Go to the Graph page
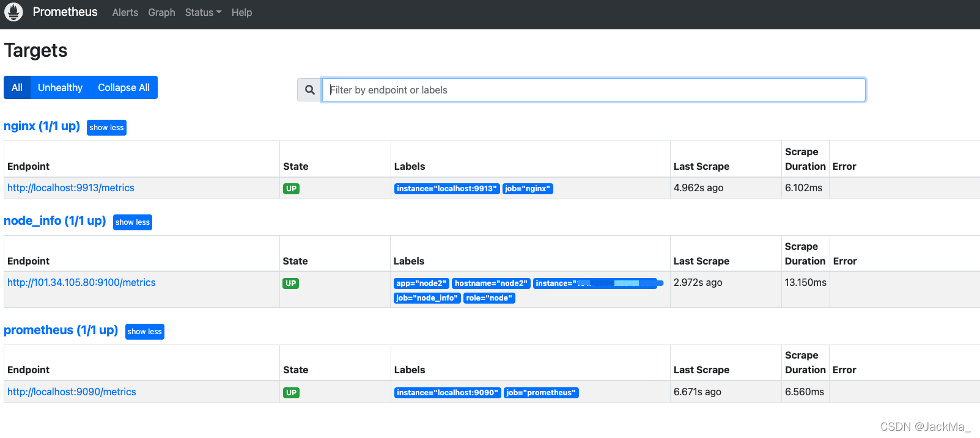980x438 pixels. 161,12
